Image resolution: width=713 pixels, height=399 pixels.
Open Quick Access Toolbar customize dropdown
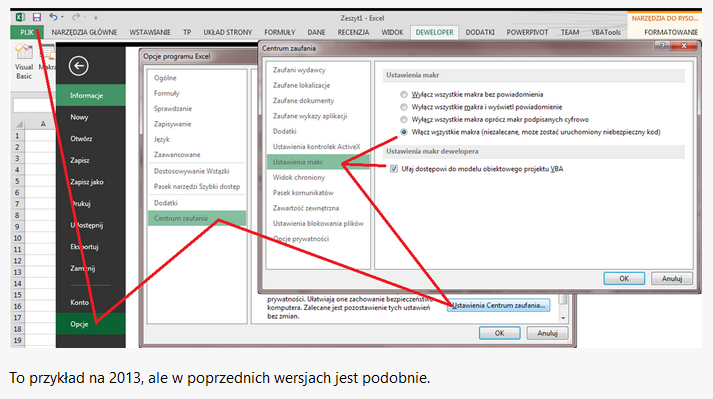(95, 17)
